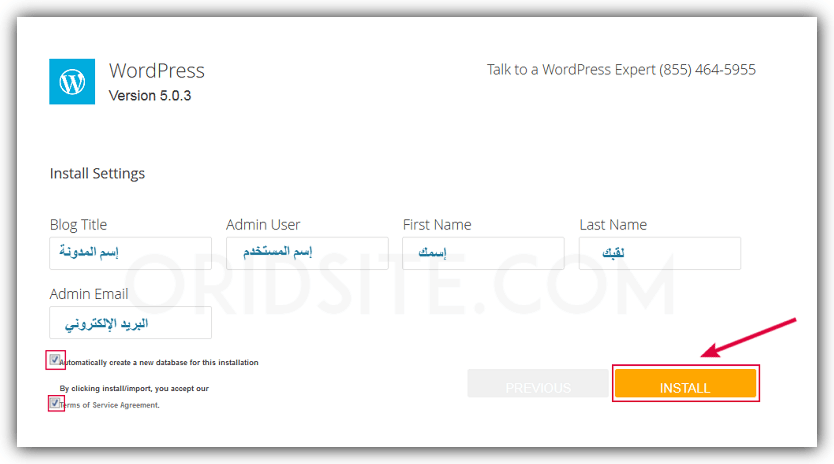Go back with the PREVIOUS button
The height and width of the screenshot is (464, 834).
click(x=538, y=383)
